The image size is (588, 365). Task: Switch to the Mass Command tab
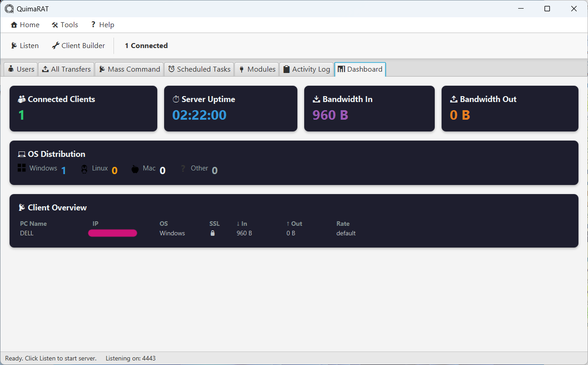[129, 69]
